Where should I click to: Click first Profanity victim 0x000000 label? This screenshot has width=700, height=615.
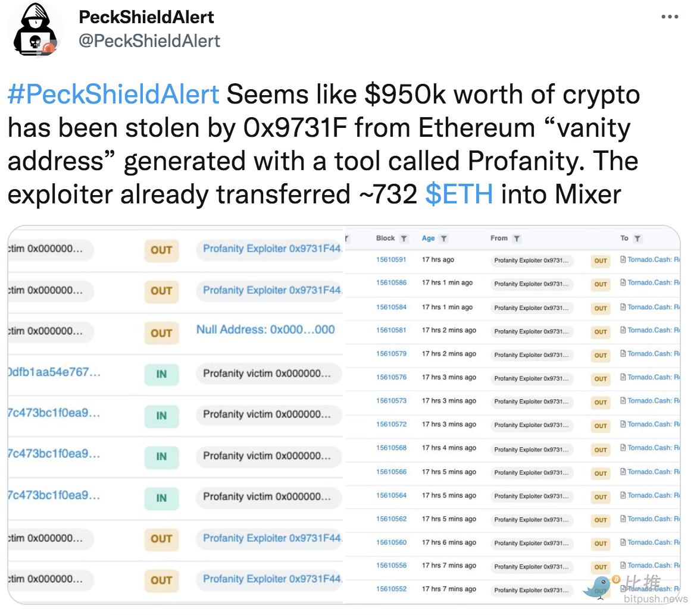click(267, 374)
